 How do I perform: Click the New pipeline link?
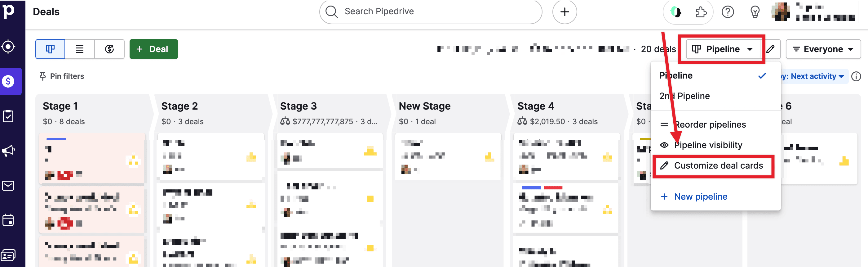point(700,197)
